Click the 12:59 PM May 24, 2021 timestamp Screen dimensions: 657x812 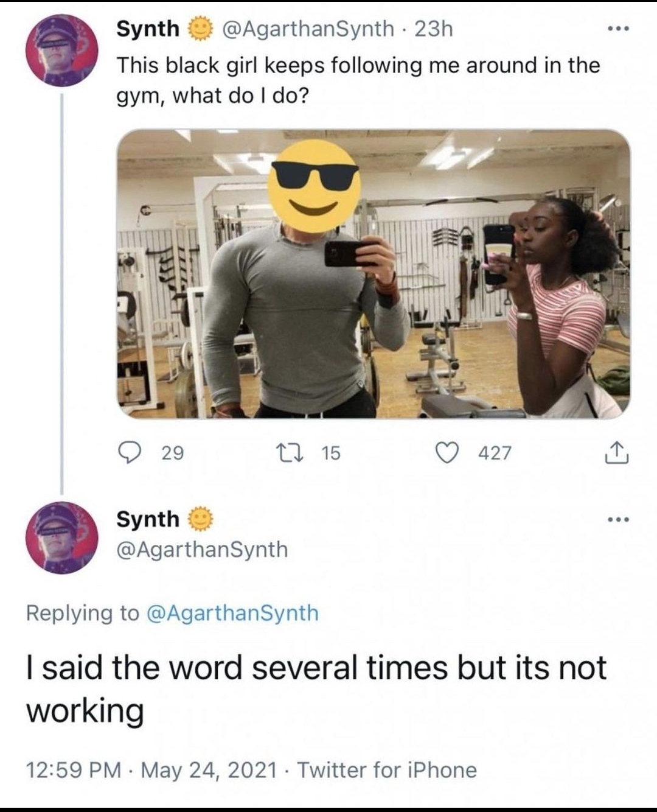pyautogui.click(x=152, y=770)
